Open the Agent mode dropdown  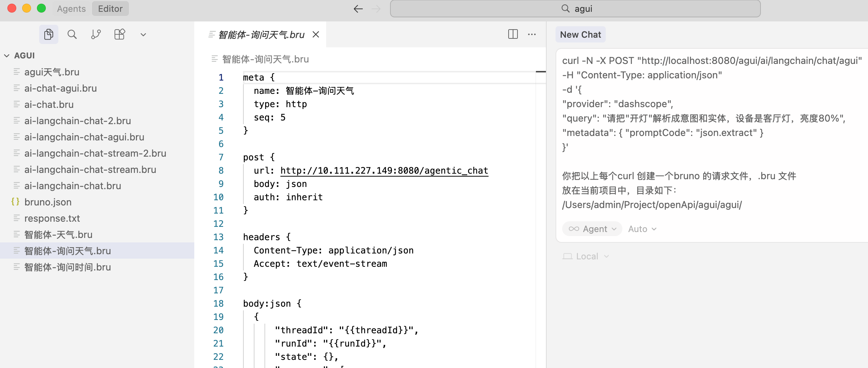(592, 229)
